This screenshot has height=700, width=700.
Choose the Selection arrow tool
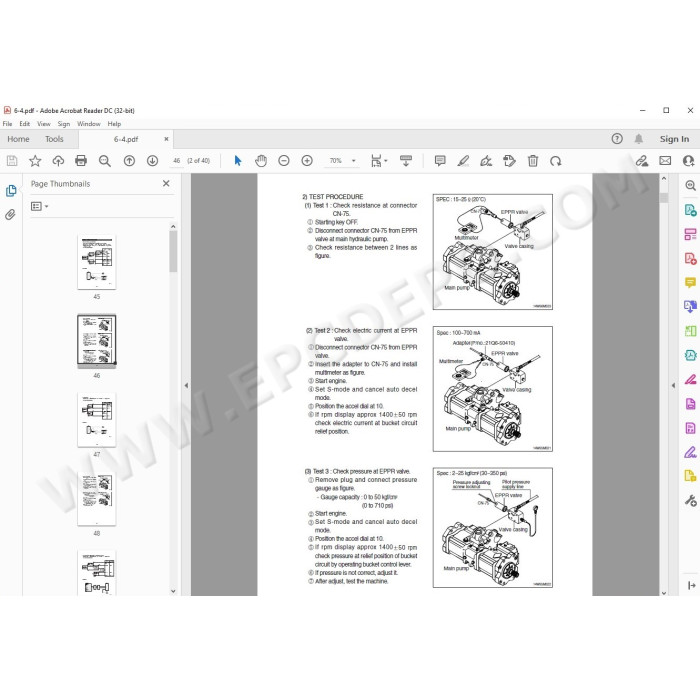pos(238,161)
